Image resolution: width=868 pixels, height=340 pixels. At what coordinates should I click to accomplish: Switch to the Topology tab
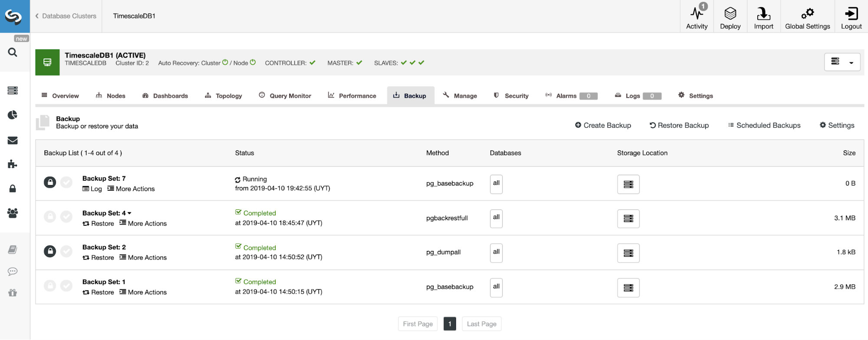(x=224, y=96)
